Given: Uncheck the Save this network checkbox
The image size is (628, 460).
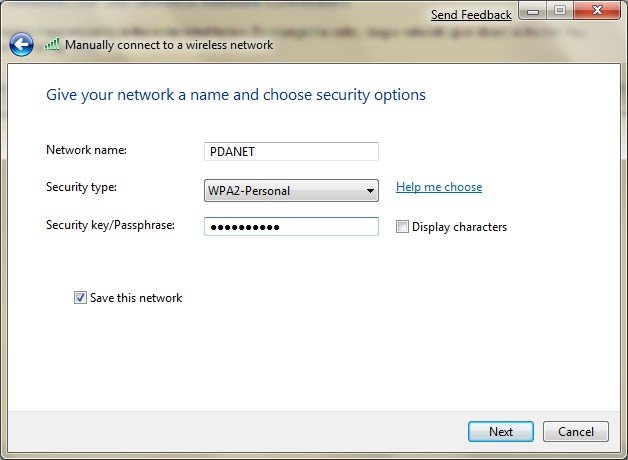Looking at the screenshot, I should 80,298.
